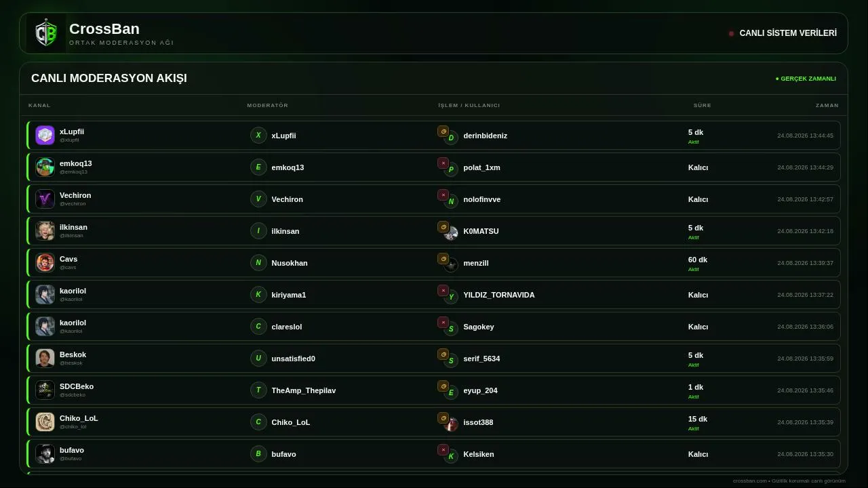Open the Beskok channel name
This screenshot has width=868, height=488.
[x=73, y=354]
